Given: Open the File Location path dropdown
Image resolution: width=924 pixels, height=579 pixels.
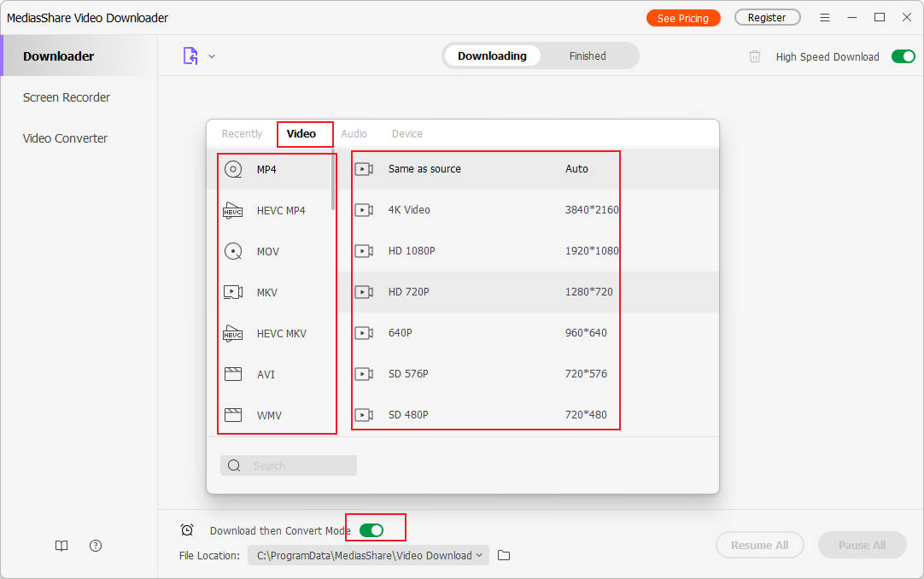Looking at the screenshot, I should pos(368,555).
